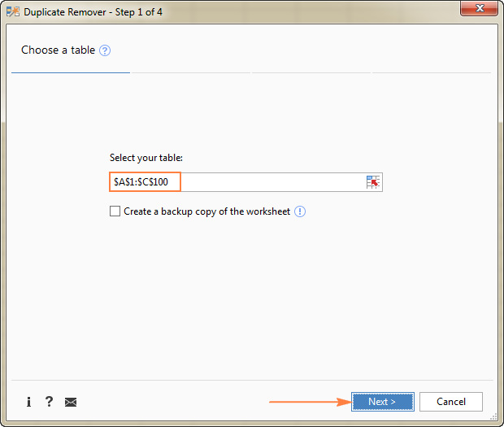The width and height of the screenshot is (504, 427).
Task: Click the third step progress segment
Action: [311, 73]
